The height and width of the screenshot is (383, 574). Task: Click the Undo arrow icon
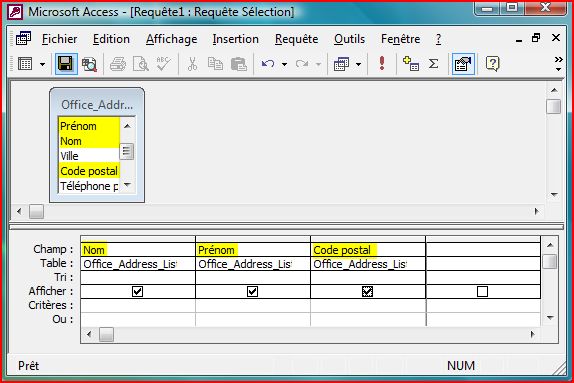tap(268, 64)
